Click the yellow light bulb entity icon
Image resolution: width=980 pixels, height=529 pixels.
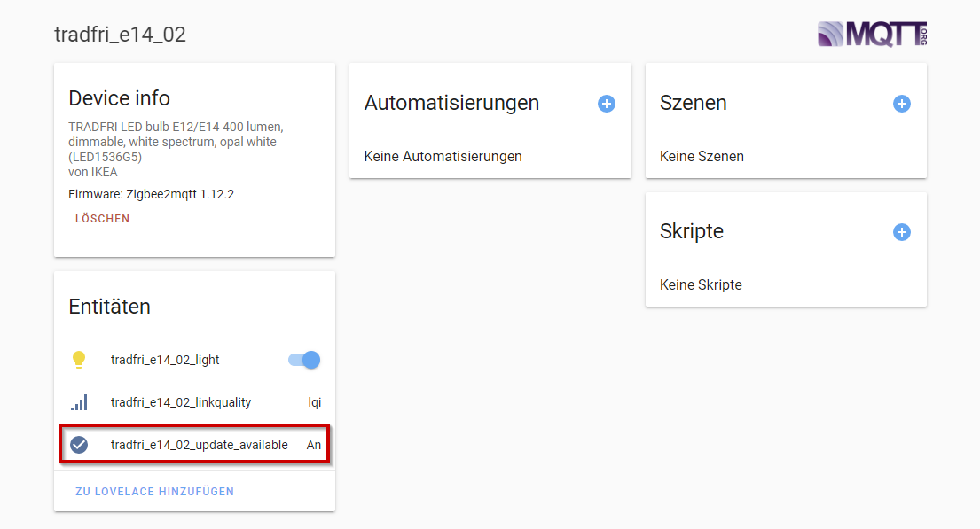[x=79, y=359]
